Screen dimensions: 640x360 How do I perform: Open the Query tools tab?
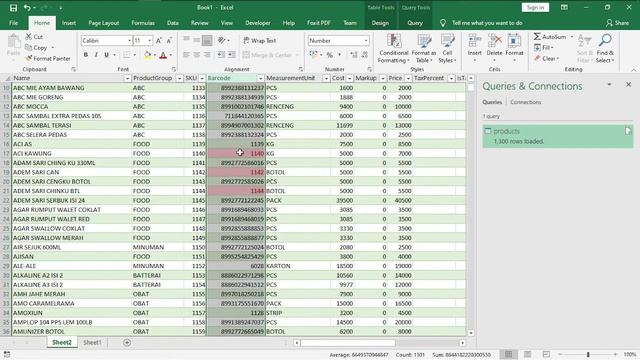[x=415, y=23]
